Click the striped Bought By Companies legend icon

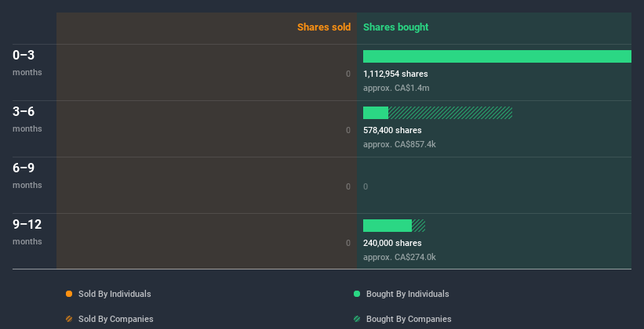pos(357,319)
